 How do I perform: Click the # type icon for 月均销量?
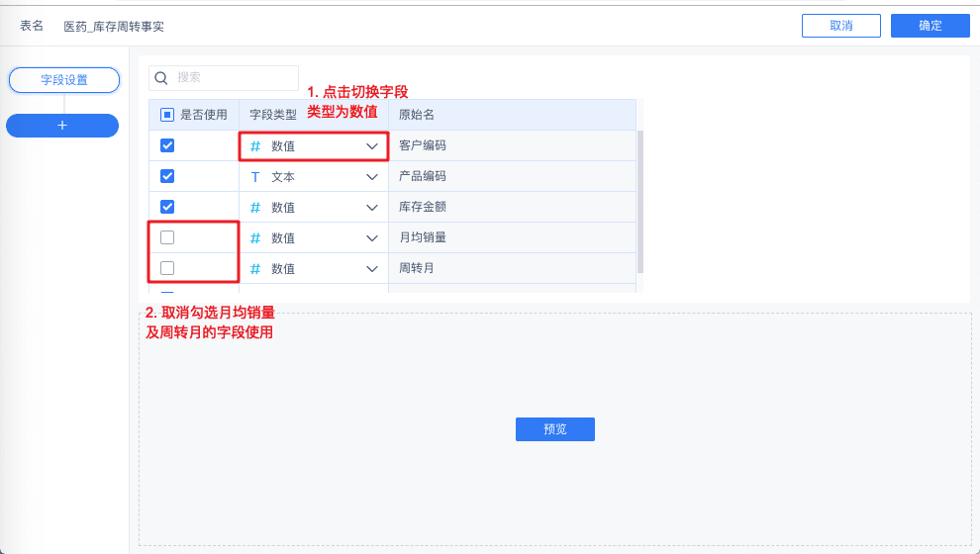(x=255, y=238)
